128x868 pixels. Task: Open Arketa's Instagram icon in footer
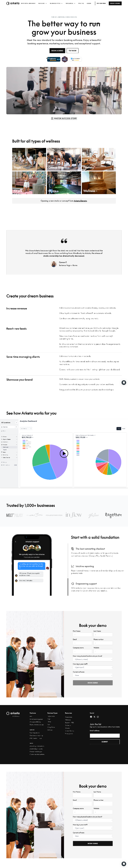pyautogui.click(x=98, y=717)
